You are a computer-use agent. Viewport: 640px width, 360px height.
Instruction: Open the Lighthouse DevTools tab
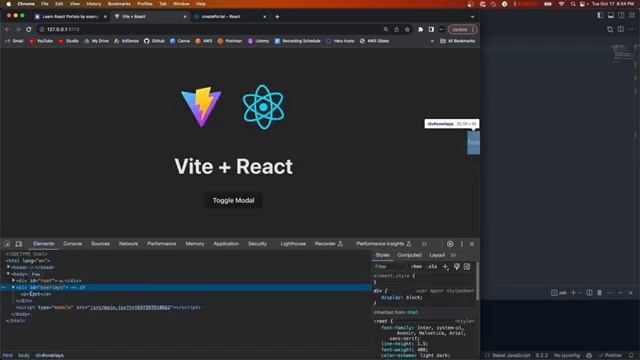click(293, 244)
